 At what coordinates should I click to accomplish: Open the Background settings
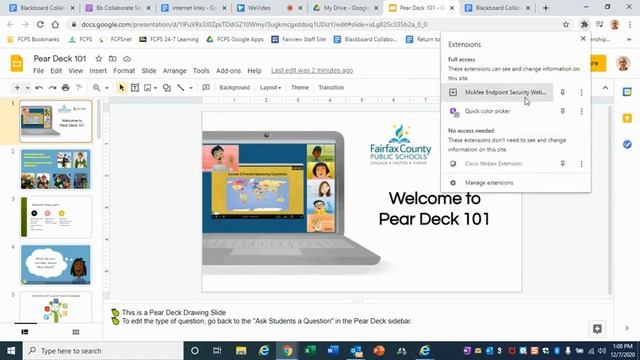235,88
